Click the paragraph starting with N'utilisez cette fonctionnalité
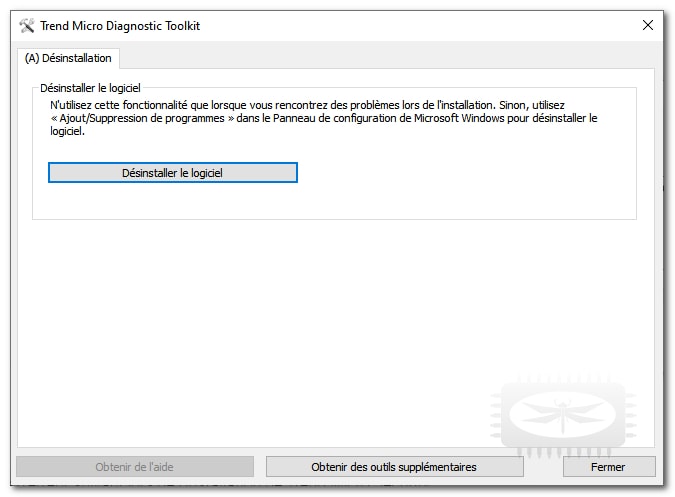This screenshot has height=497, width=675. (x=323, y=118)
